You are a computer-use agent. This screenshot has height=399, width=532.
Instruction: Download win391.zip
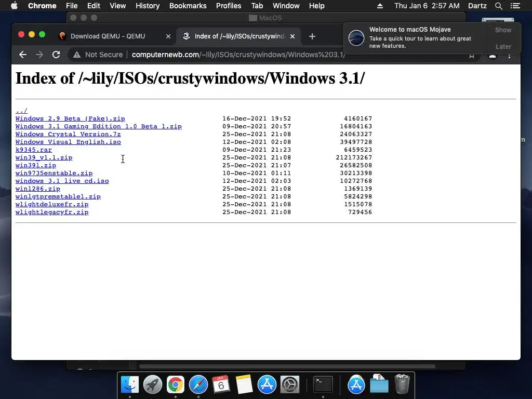[36, 166]
